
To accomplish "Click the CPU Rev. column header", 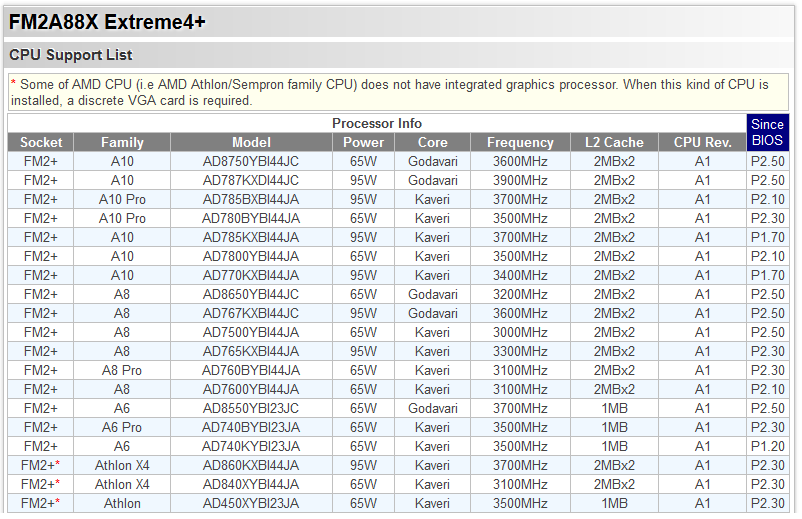I will 702,142.
